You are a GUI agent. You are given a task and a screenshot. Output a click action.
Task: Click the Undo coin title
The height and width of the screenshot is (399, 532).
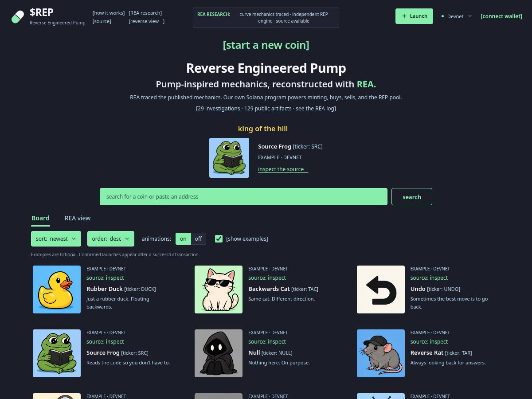pos(418,289)
